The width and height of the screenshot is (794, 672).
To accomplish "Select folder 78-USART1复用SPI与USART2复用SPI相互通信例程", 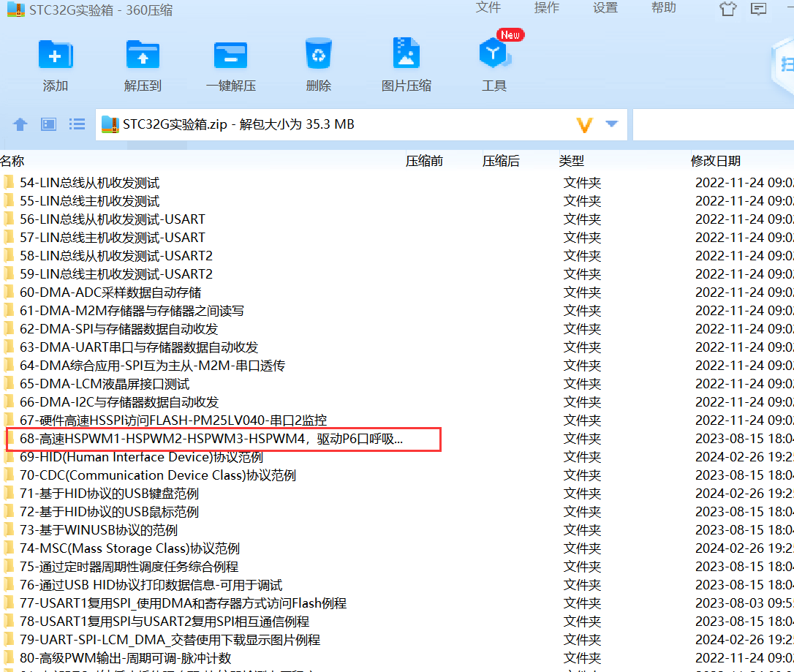I will tap(164, 622).
